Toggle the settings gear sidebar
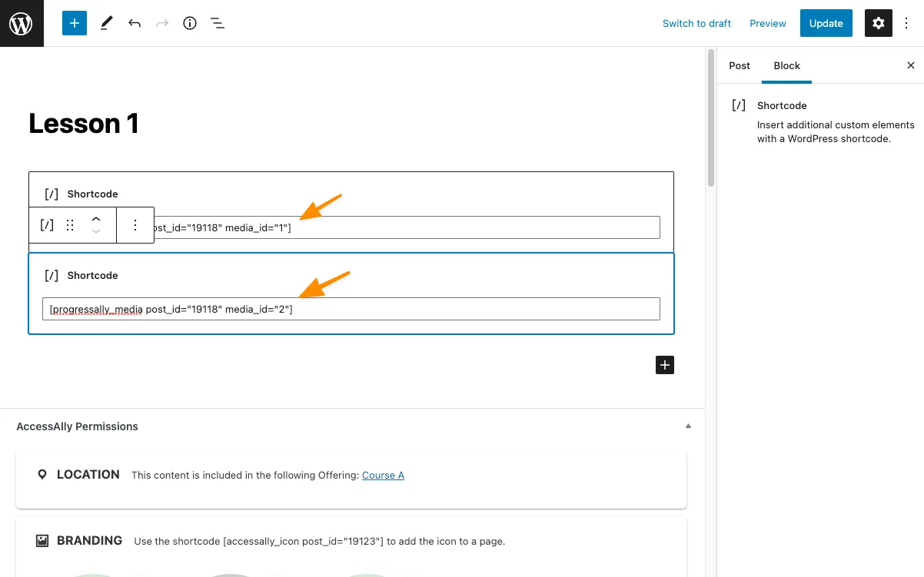The height and width of the screenshot is (577, 924). (879, 23)
